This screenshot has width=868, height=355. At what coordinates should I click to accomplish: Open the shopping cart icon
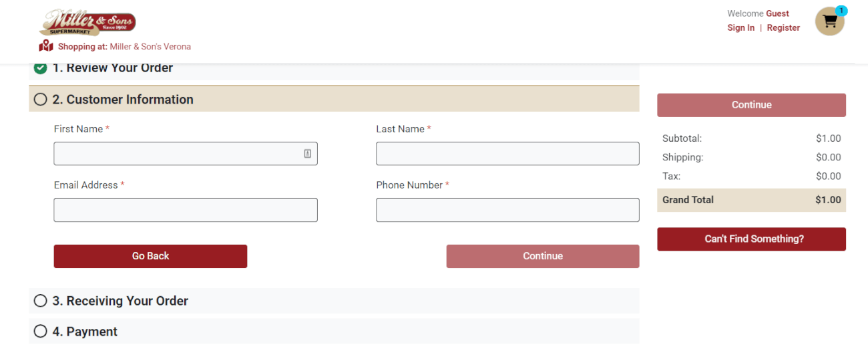tap(830, 21)
